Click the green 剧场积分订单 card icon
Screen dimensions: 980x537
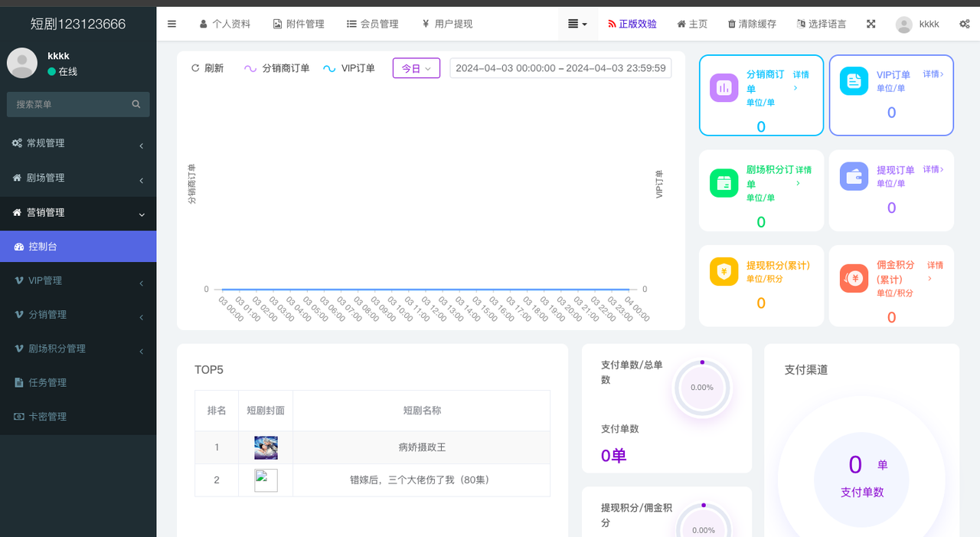724,182
